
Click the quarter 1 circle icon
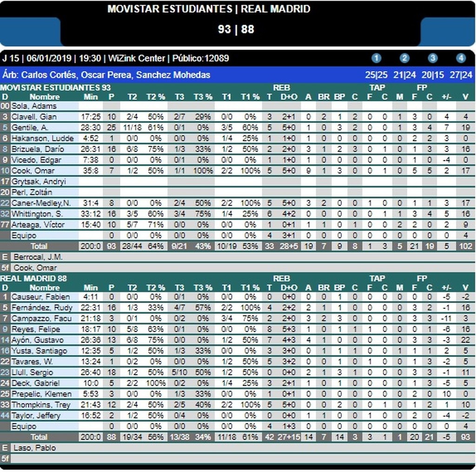(376, 58)
